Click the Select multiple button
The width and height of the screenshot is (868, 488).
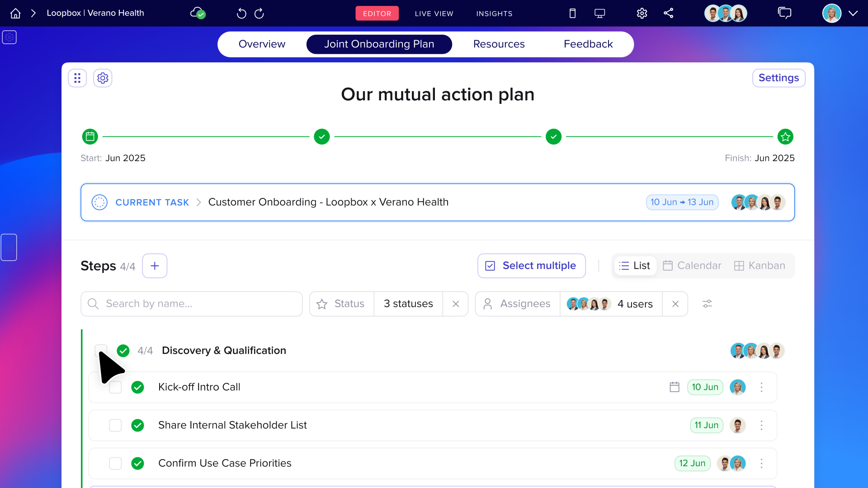coord(532,266)
